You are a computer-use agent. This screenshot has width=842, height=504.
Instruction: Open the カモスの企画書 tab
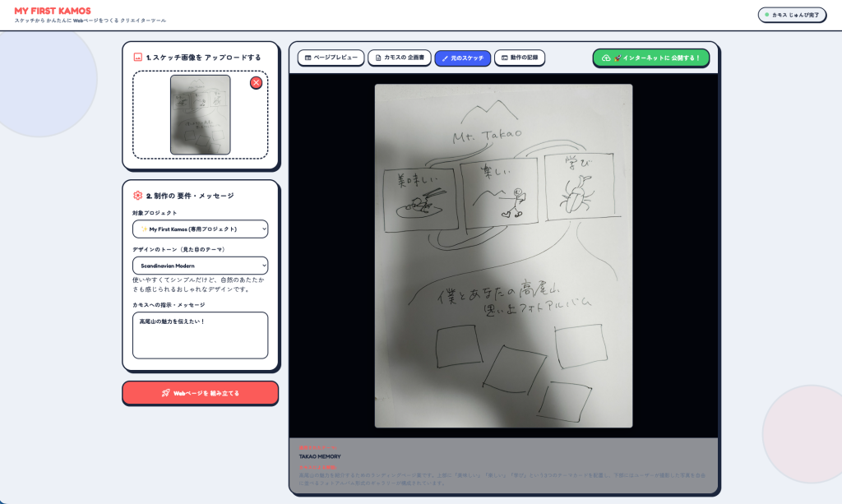[400, 58]
